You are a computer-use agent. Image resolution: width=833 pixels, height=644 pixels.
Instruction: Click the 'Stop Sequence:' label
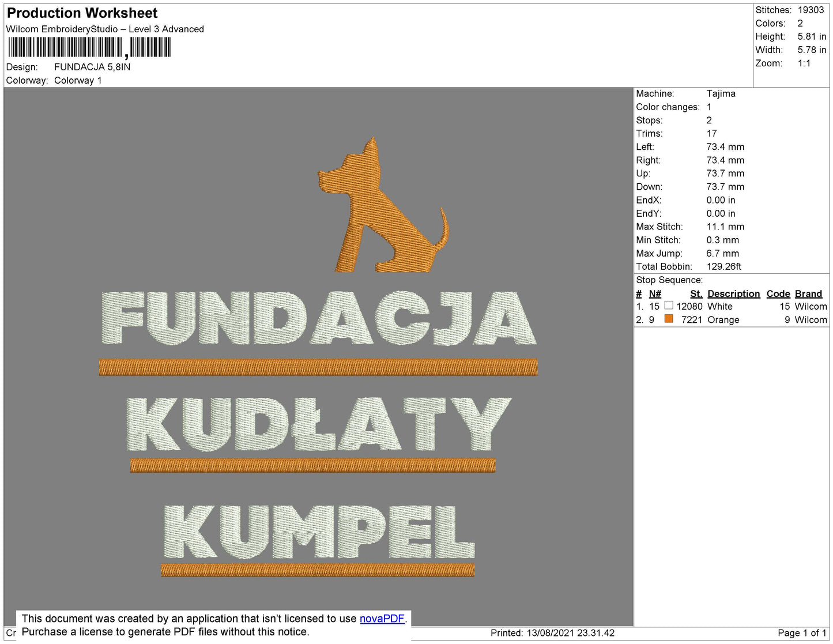click(x=669, y=280)
